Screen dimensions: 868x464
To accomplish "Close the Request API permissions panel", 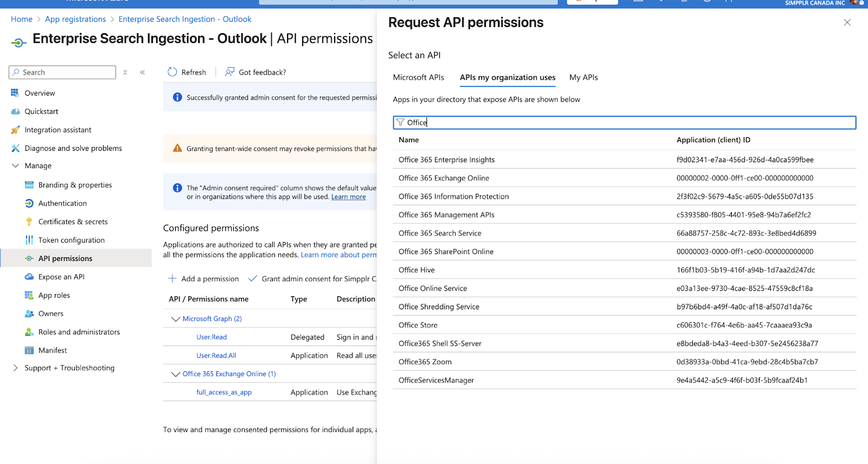I will pyautogui.click(x=847, y=22).
